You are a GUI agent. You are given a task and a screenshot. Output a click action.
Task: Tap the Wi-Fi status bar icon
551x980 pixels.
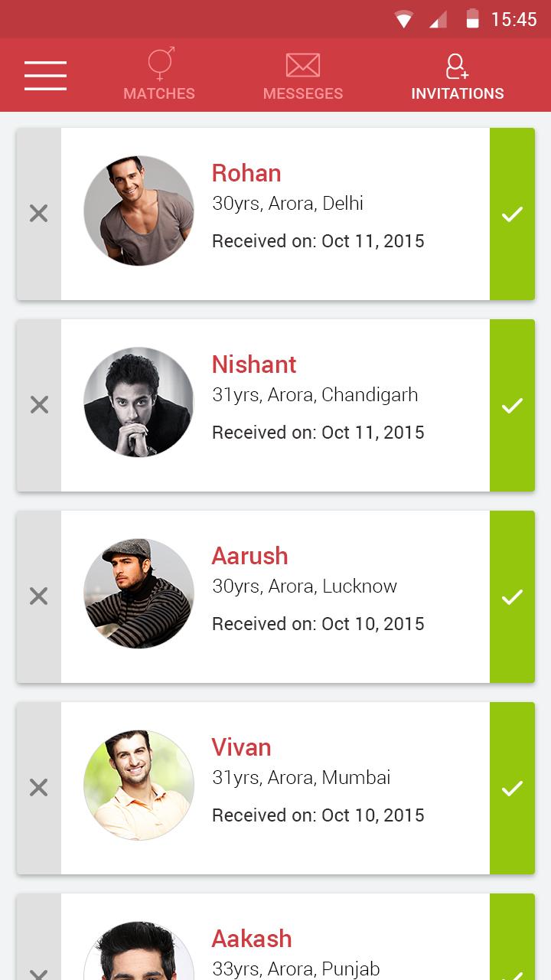403,19
